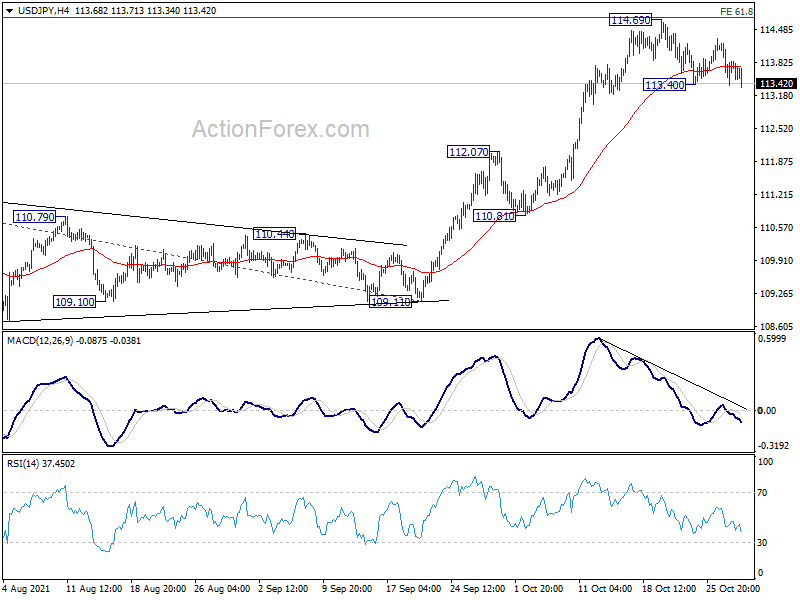Open the USDJPY chart dropdown triangle
Viewport: 800px width, 600px height.
9,11
